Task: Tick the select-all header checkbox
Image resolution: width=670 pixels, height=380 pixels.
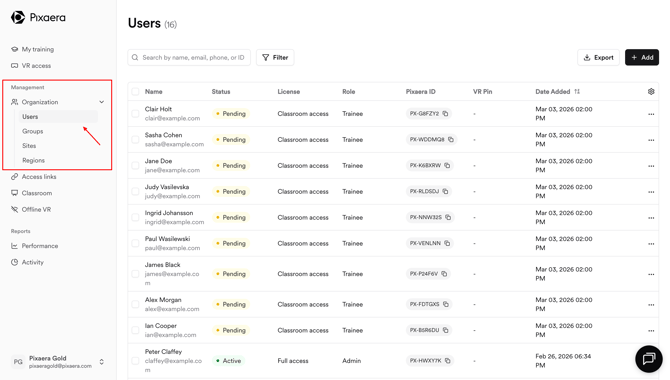Action: [135, 91]
